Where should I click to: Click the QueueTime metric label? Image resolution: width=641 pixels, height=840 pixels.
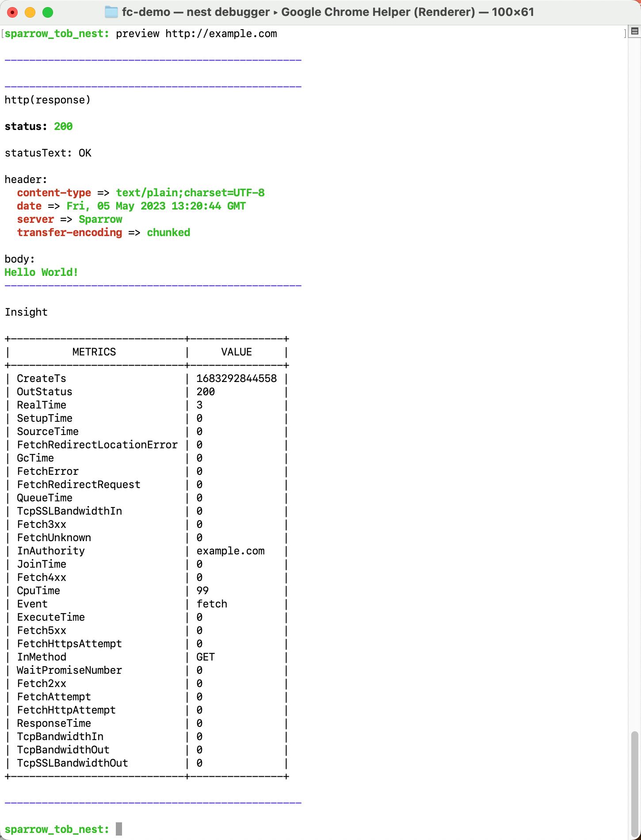tap(45, 498)
